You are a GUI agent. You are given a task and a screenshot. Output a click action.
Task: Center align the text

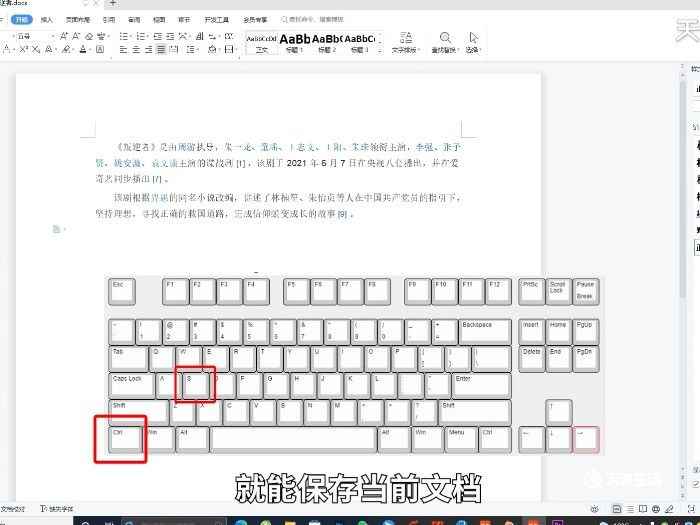point(136,50)
